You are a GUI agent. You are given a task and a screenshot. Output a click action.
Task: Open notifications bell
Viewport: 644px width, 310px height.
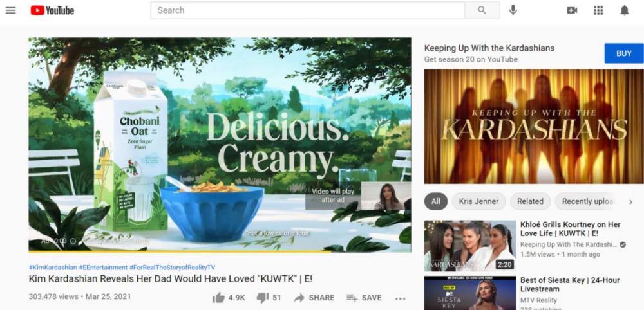(624, 10)
